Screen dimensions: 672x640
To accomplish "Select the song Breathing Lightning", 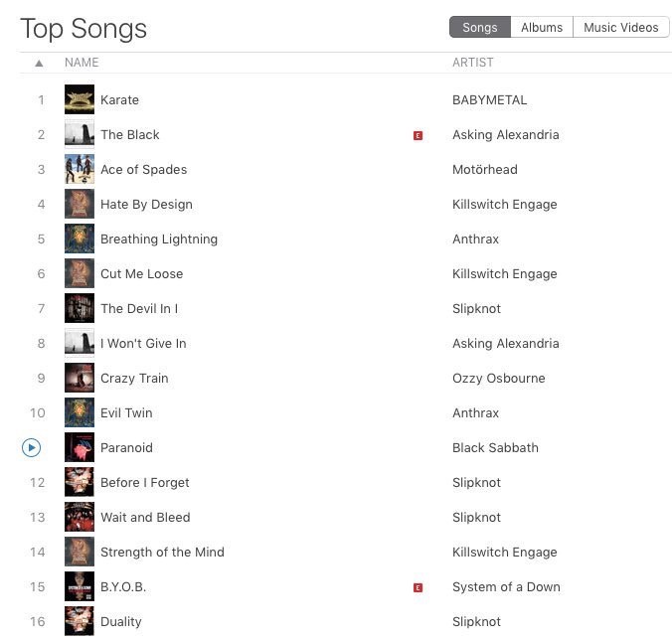I will (x=159, y=240).
